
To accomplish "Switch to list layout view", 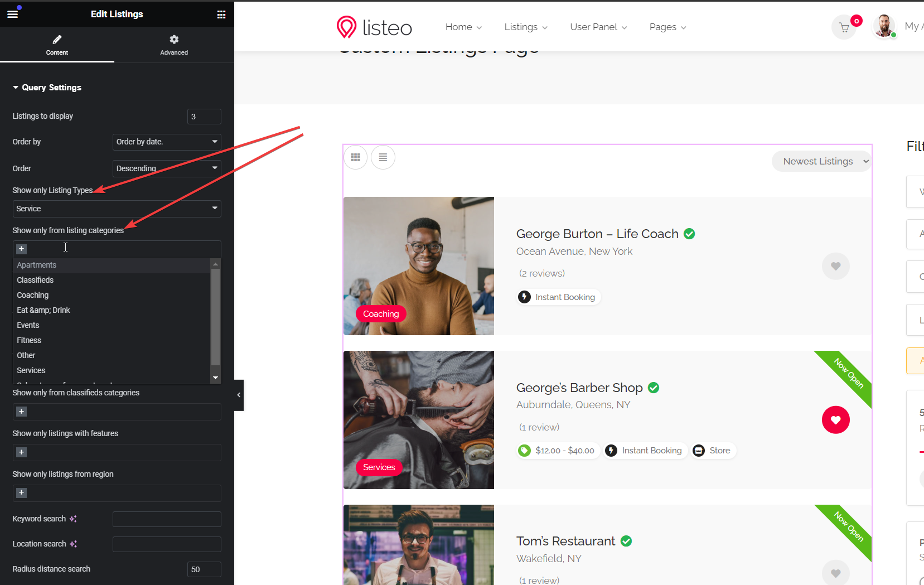I will click(x=383, y=158).
